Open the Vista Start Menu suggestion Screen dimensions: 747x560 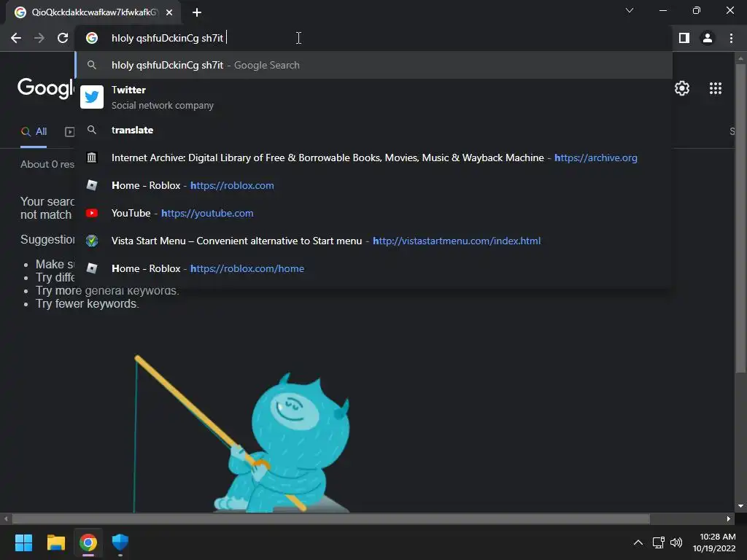[374, 241]
